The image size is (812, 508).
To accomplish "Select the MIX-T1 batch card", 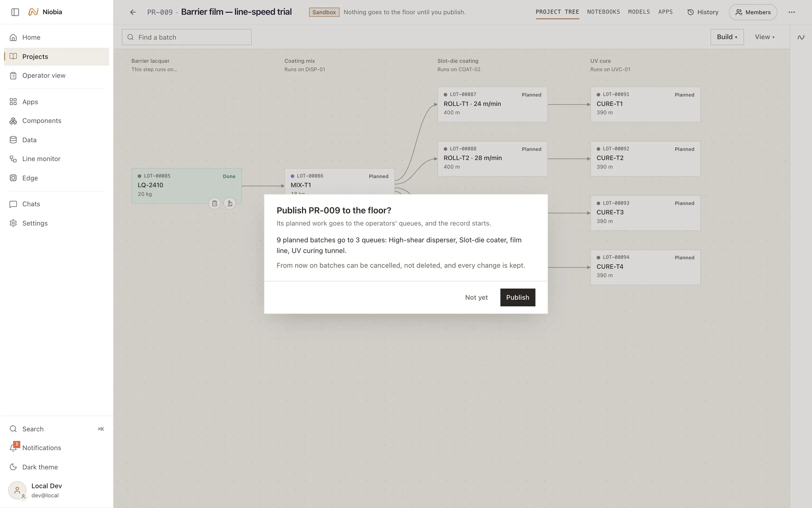I will coord(339,182).
